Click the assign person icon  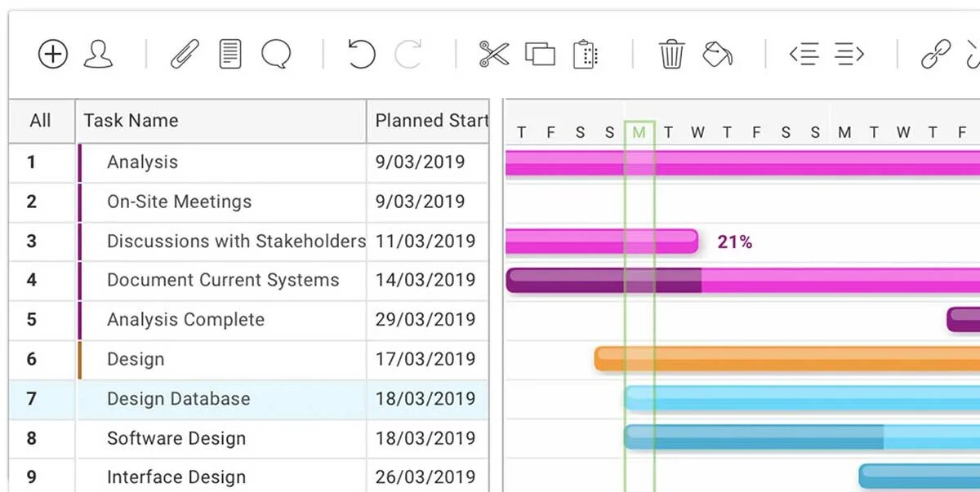(99, 55)
